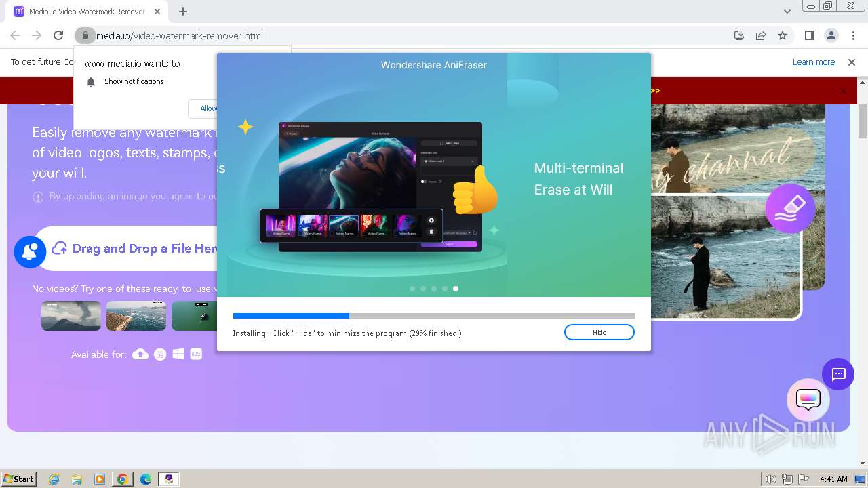Click the installer progress bar
Image resolution: width=868 pixels, height=488 pixels.
tap(434, 316)
